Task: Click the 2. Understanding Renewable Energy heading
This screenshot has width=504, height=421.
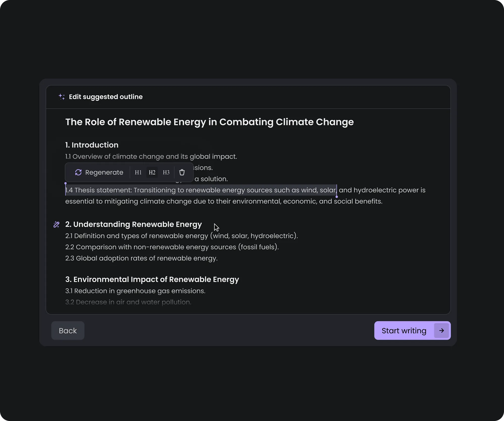Action: (134, 224)
